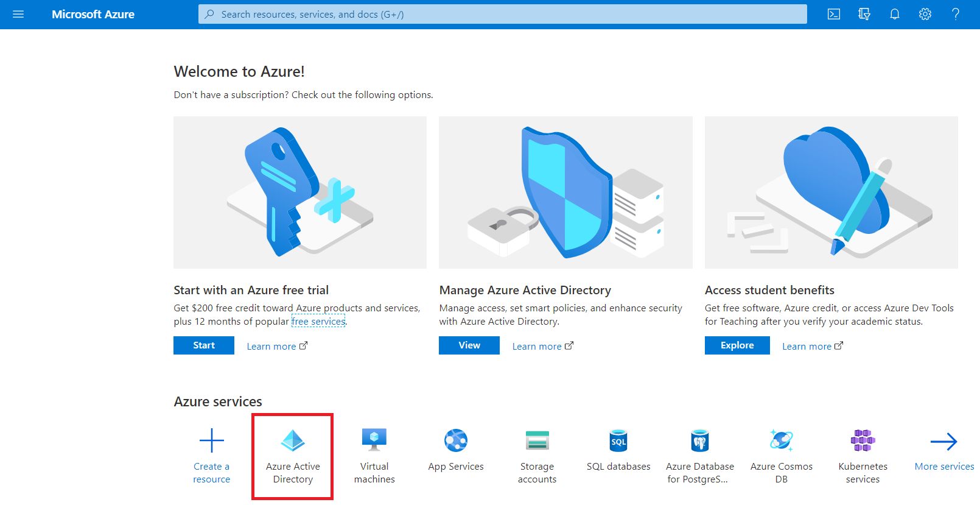This screenshot has width=980, height=505.
Task: Click the More services text link
Action: click(944, 467)
